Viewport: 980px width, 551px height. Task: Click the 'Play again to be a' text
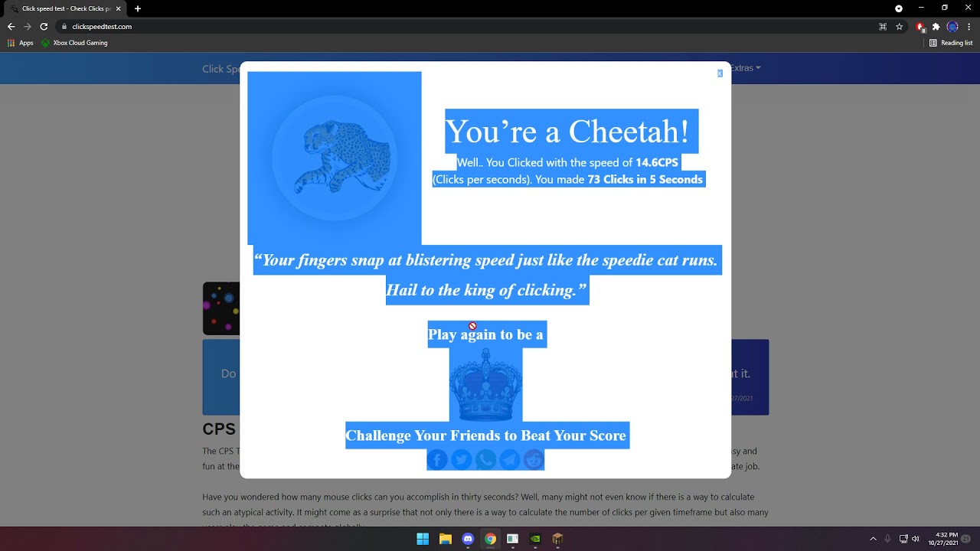tap(485, 334)
